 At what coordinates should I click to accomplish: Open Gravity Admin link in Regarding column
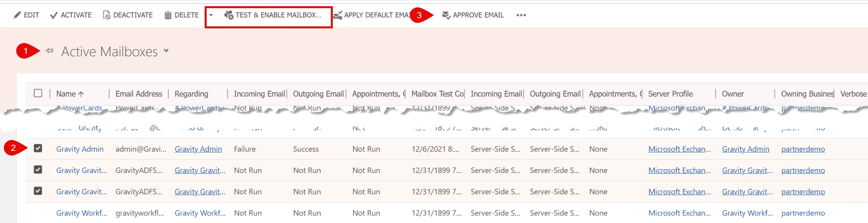[x=199, y=149]
